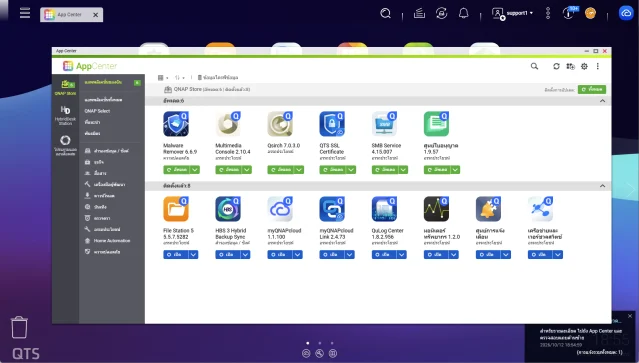Expand Malware Remover update dropdown arrow

pos(195,169)
